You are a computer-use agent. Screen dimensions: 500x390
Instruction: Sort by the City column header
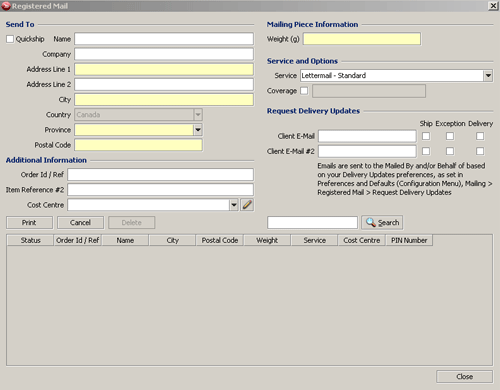click(173, 240)
